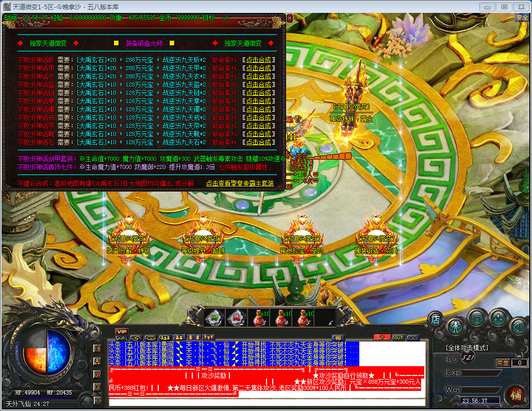
Task: Talk to the 等级提升·超越 NPC
Action: click(x=203, y=241)
